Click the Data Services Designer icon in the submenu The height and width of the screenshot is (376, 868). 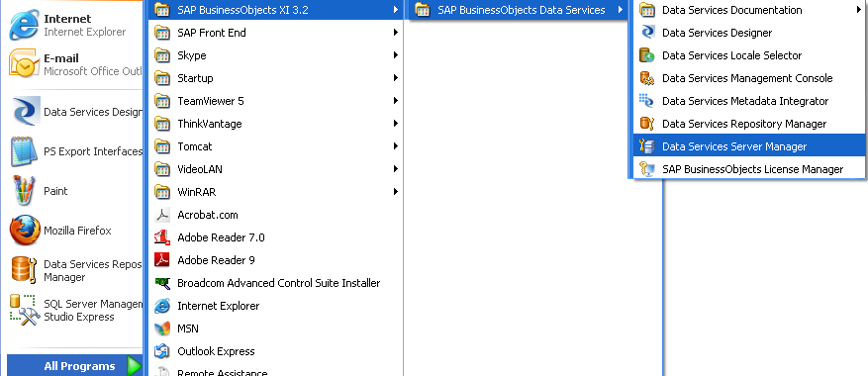pos(646,33)
